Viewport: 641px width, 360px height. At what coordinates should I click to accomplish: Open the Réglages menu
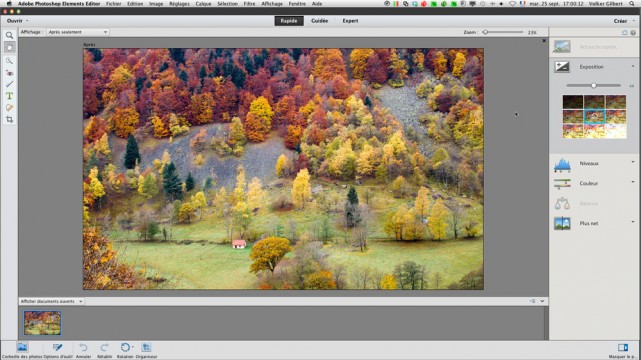pyautogui.click(x=179, y=4)
